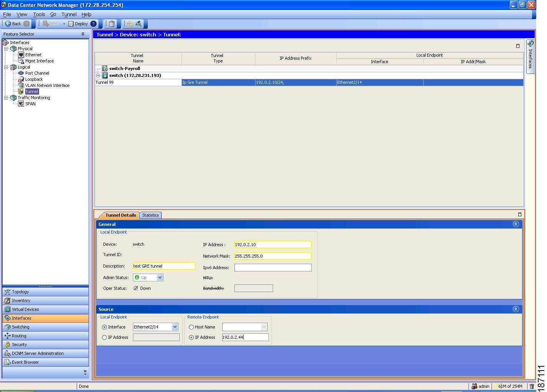Click the Back arrow toolbar icon
The width and height of the screenshot is (547, 392).
[8, 24]
